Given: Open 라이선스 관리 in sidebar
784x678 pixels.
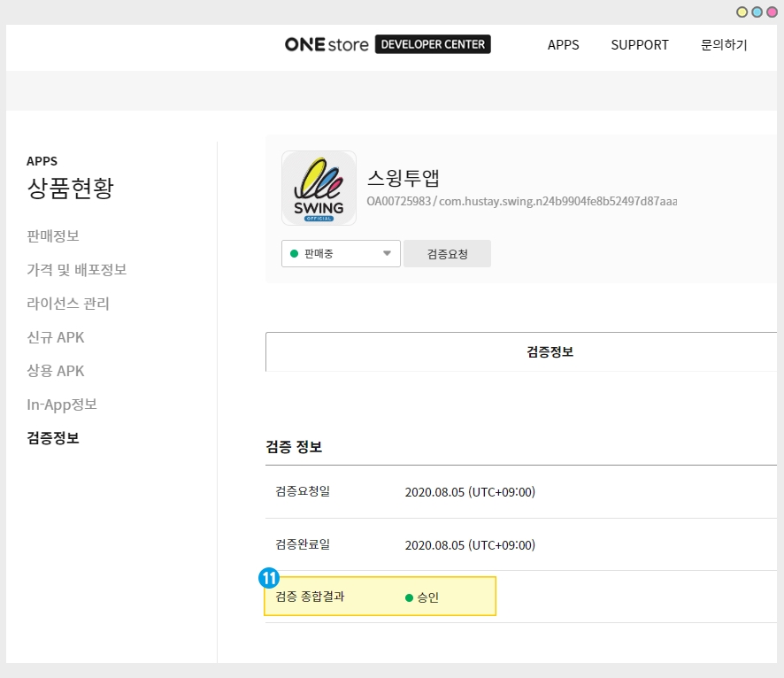Looking at the screenshot, I should click(x=68, y=304).
